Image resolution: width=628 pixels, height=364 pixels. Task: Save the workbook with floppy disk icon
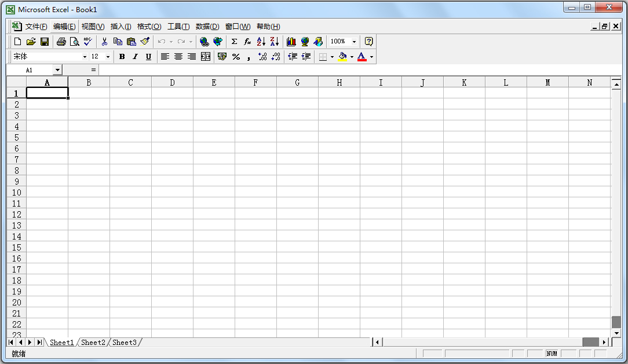click(45, 42)
